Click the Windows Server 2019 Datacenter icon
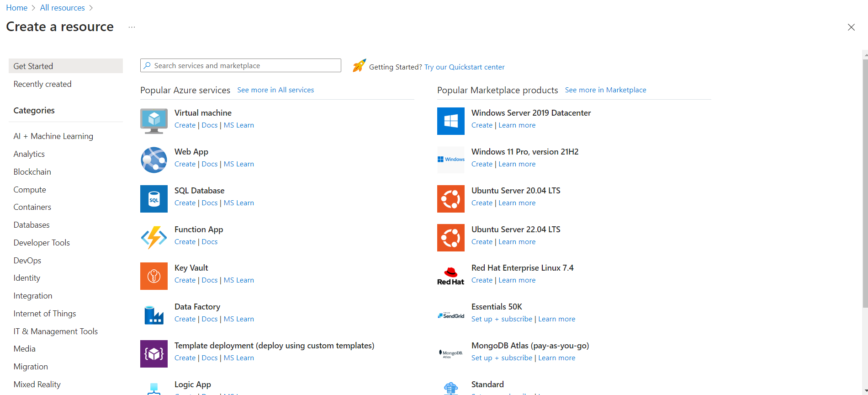This screenshot has width=868, height=395. click(451, 121)
